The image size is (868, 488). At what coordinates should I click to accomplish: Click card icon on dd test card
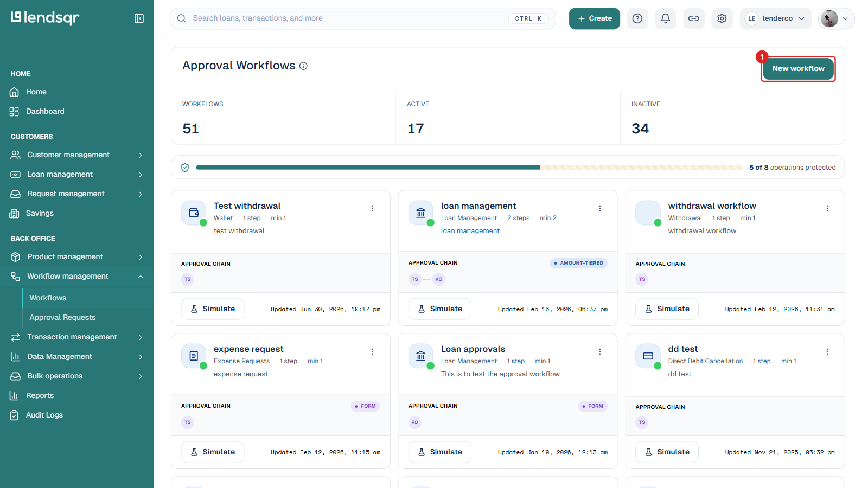coord(648,356)
